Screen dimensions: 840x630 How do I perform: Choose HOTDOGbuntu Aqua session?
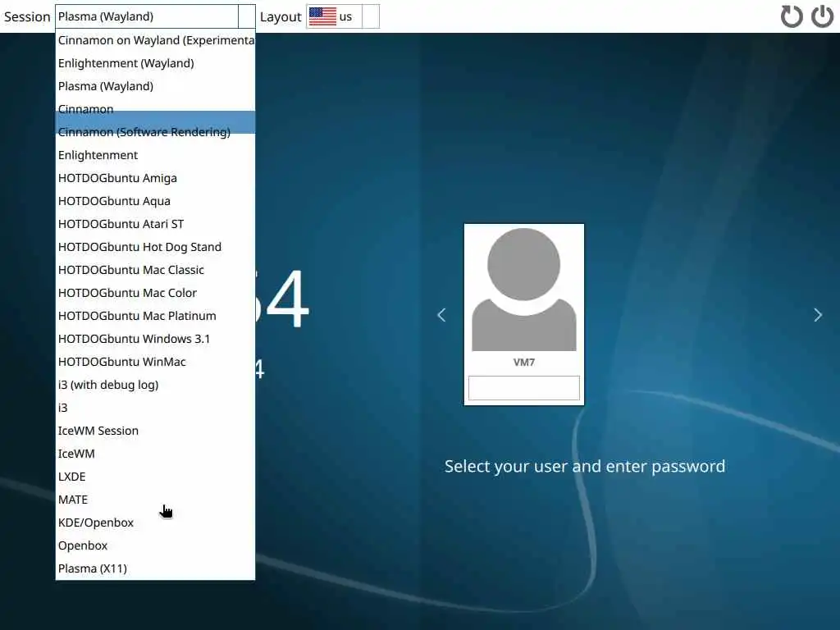pos(155,202)
